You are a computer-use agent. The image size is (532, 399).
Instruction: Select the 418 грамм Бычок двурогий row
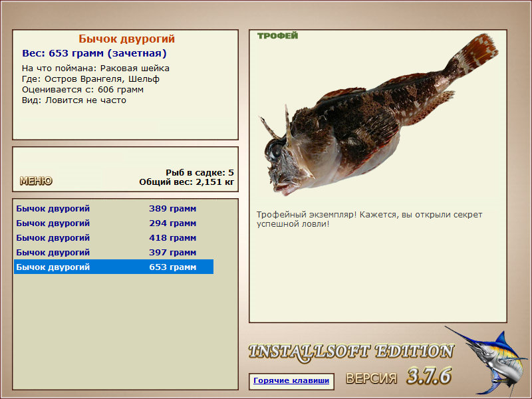point(114,238)
